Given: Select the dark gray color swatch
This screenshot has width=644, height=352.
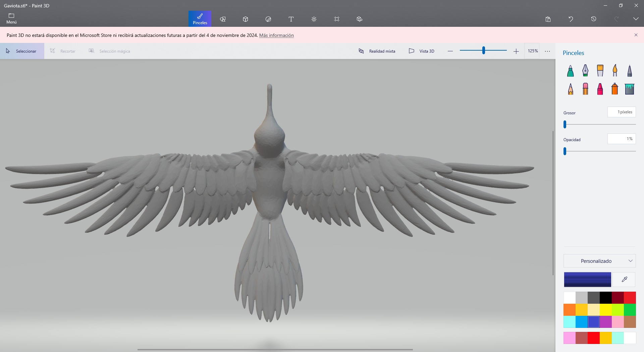Looking at the screenshot, I should (x=594, y=298).
